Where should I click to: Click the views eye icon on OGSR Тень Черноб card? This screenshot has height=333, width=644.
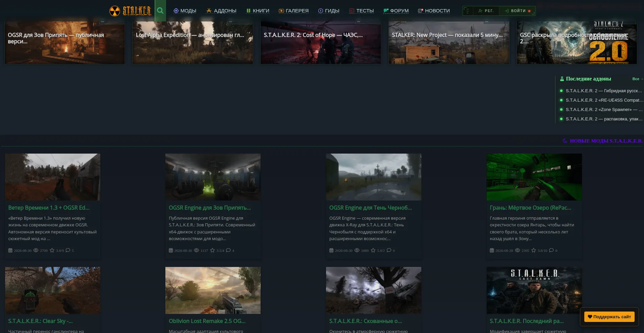pyautogui.click(x=357, y=250)
